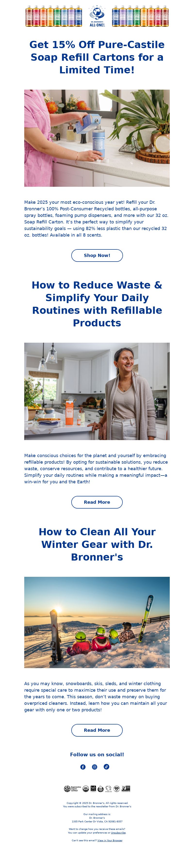Click the USDA Organic badge
This screenshot has width=194, height=868.
pos(86,789)
